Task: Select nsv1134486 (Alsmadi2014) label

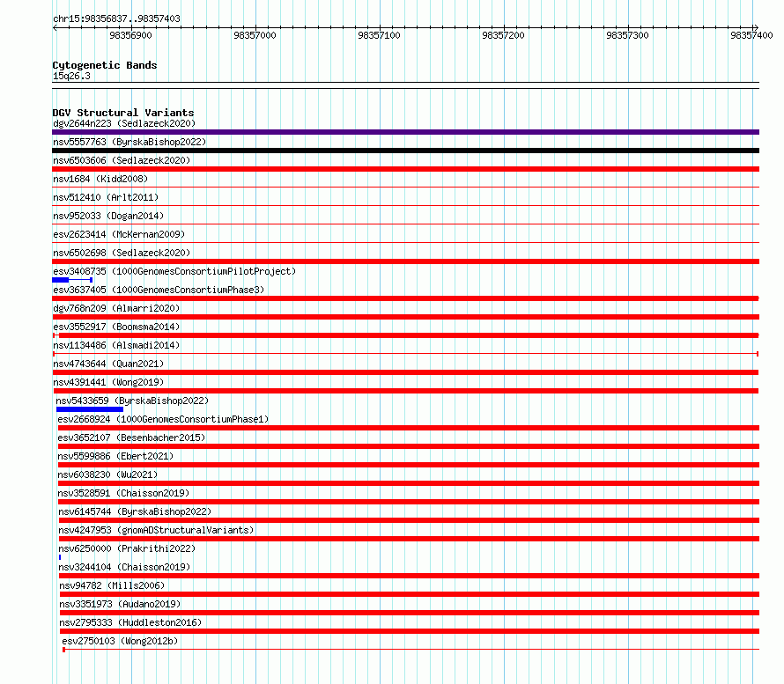Action: coord(116,345)
